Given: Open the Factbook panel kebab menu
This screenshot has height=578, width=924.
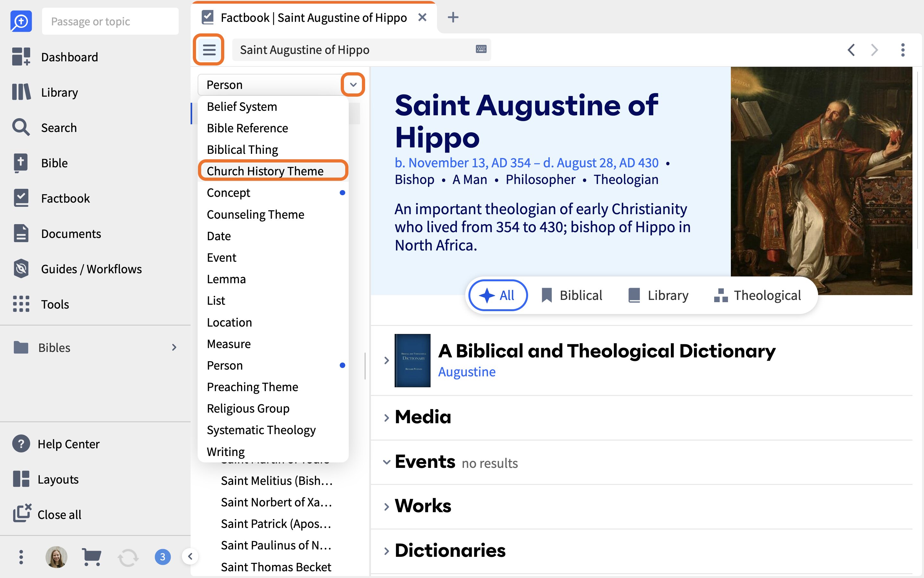Looking at the screenshot, I should (903, 50).
